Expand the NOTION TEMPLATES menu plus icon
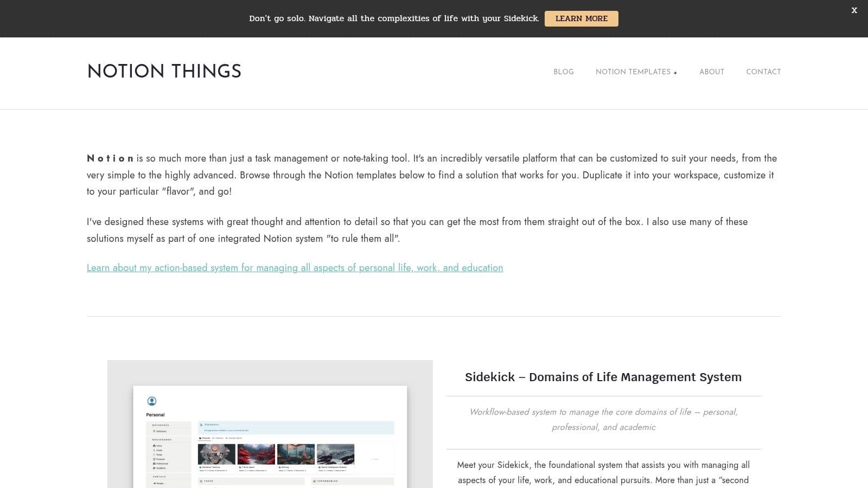 (x=675, y=73)
